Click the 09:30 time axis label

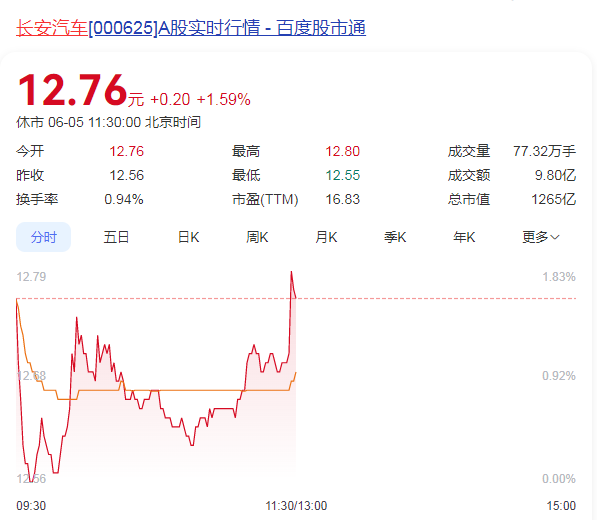click(31, 506)
